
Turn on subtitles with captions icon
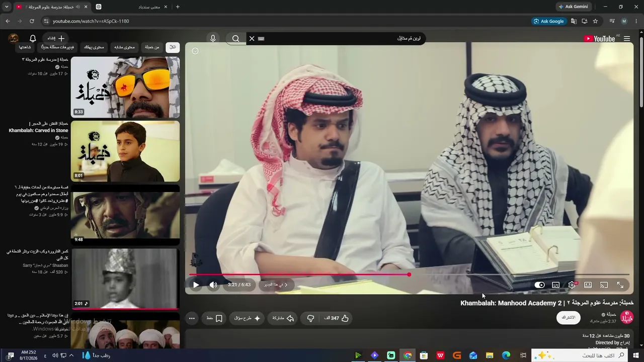click(555, 285)
